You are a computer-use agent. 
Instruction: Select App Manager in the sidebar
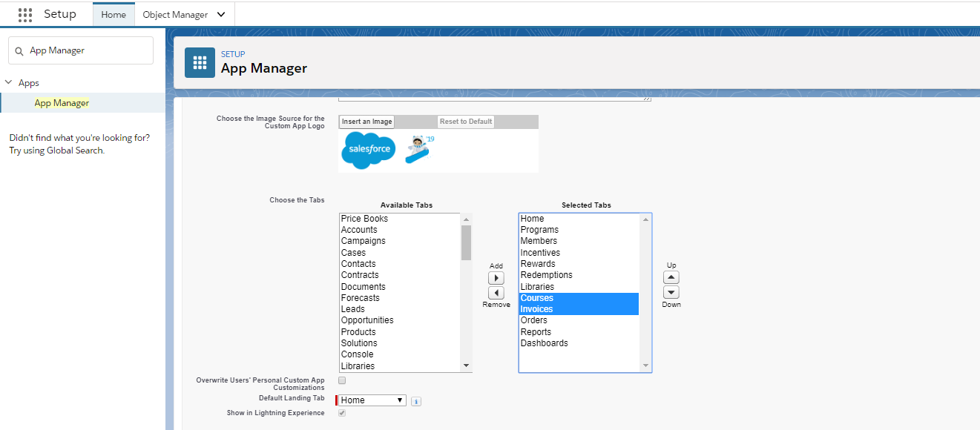pyautogui.click(x=62, y=103)
